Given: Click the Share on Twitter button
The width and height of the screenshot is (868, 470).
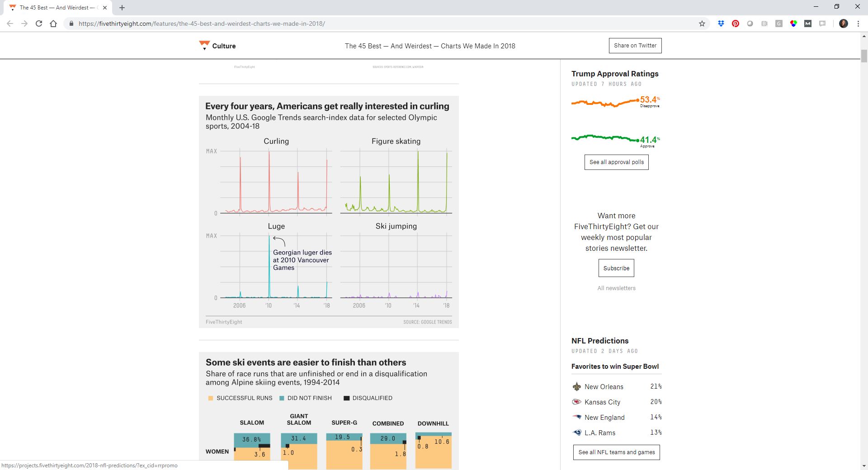Looking at the screenshot, I should click(635, 45).
